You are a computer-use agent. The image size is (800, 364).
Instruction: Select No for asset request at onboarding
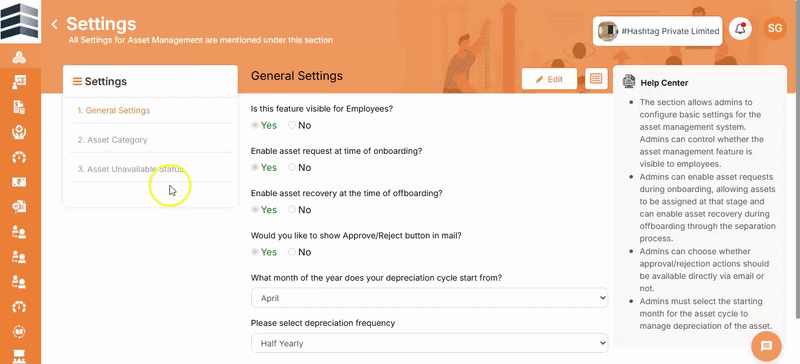(x=299, y=167)
